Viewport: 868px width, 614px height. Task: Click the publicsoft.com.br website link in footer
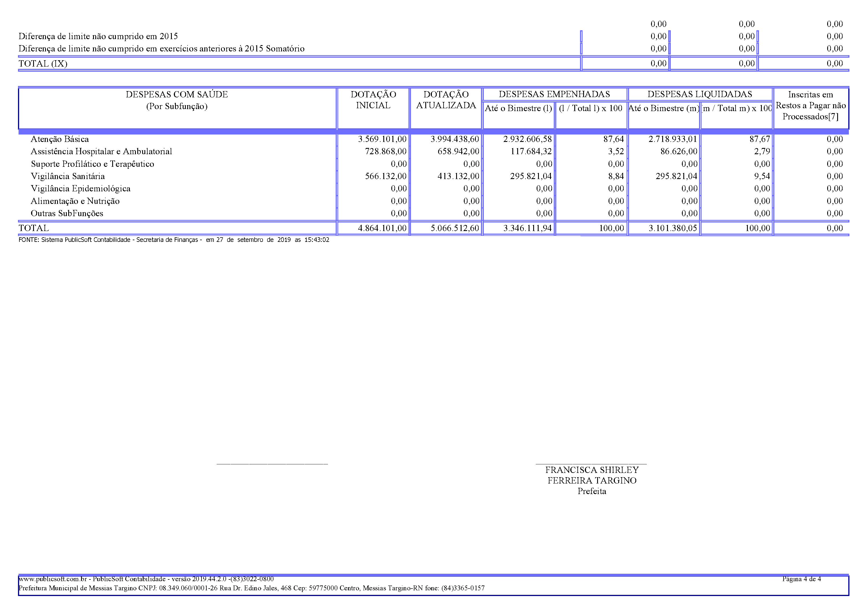pyautogui.click(x=53, y=579)
